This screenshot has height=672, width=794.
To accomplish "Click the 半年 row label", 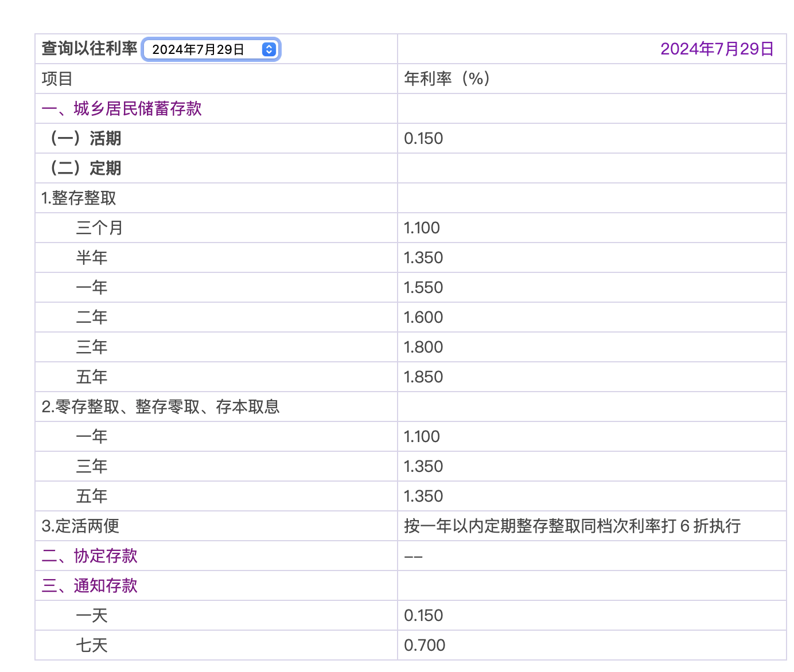I will [92, 257].
